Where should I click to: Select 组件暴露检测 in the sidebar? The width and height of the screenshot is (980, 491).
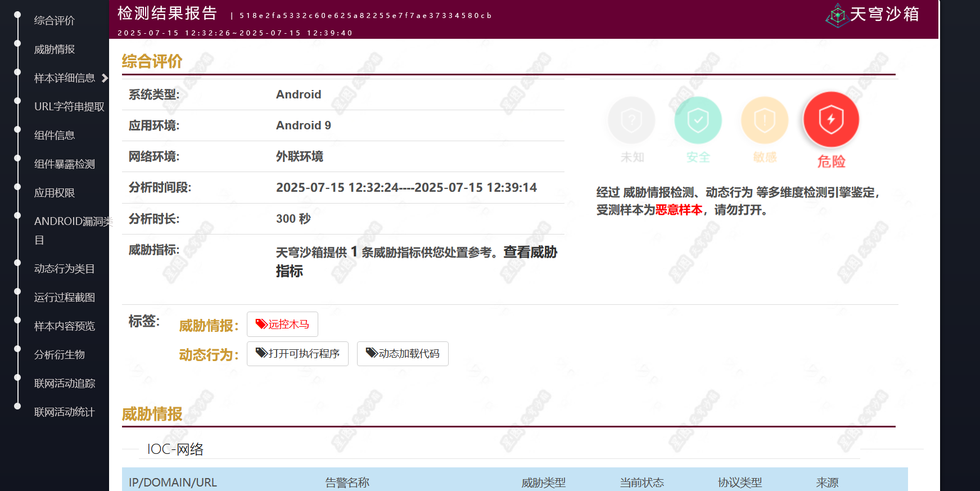click(x=64, y=164)
